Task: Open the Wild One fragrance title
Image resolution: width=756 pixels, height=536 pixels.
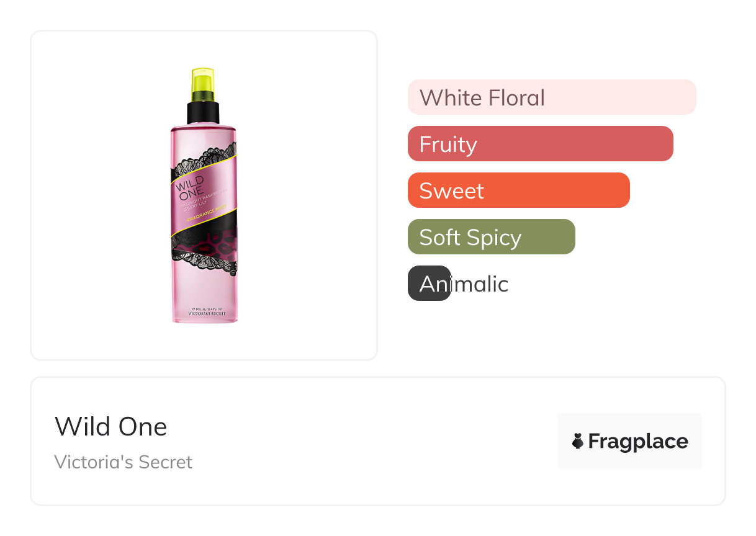Action: pos(110,427)
